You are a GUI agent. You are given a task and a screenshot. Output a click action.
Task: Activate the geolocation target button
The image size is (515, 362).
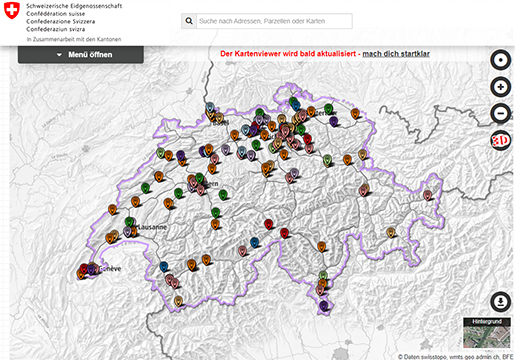point(500,60)
